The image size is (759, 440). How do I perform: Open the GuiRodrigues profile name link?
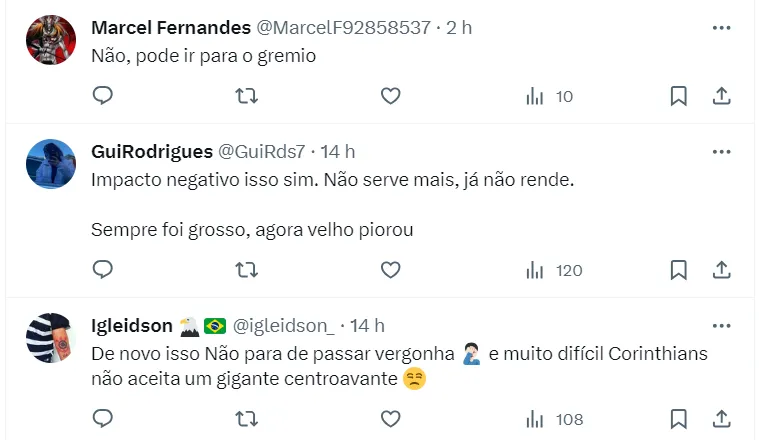pos(151,152)
